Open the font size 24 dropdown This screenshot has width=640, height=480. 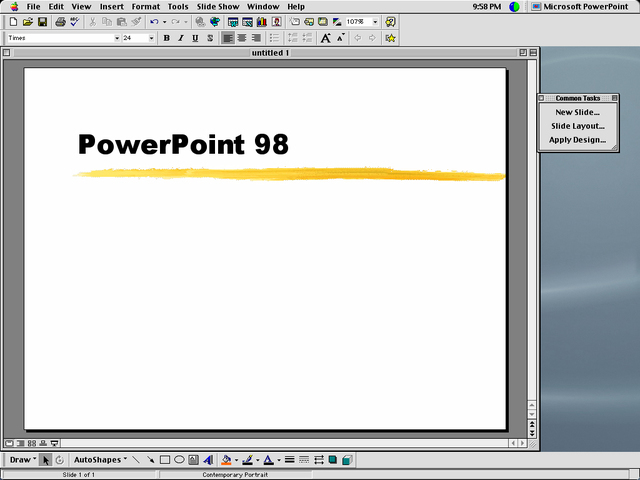(x=151, y=38)
